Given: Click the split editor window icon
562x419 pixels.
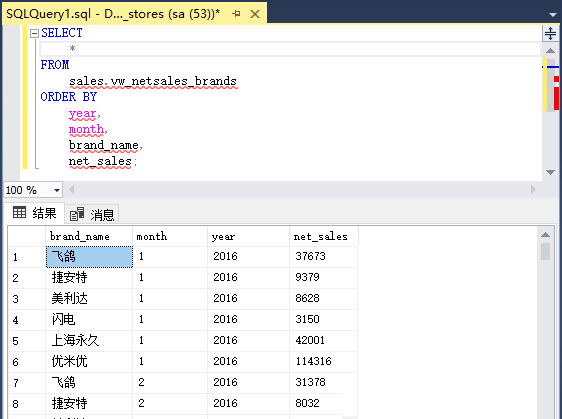Looking at the screenshot, I should point(550,33).
